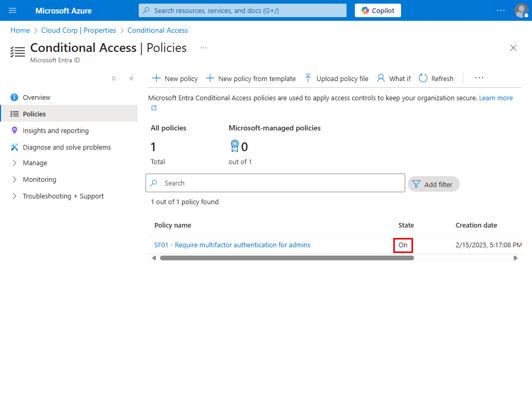Viewport: 532px width, 399px height.
Task: Click the All policies total count 1
Action: (x=153, y=147)
